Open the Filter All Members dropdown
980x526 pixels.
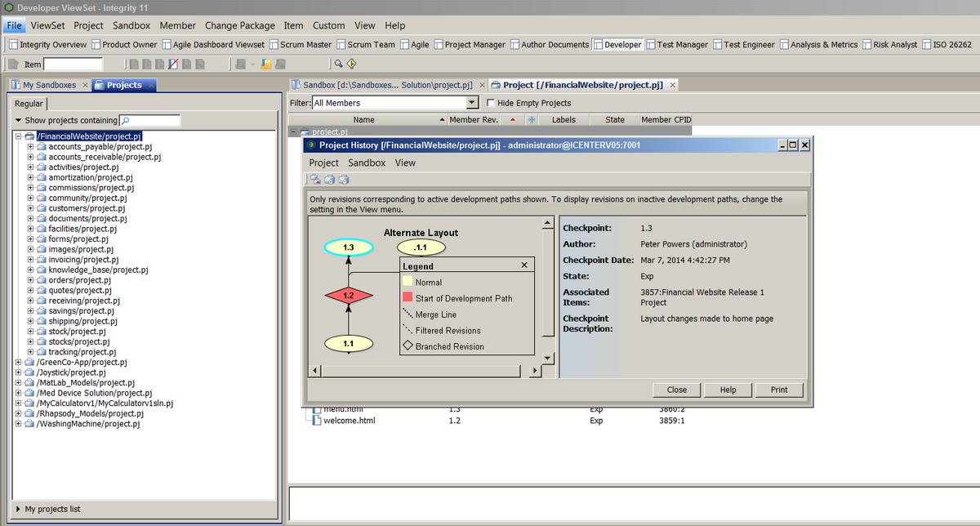click(x=471, y=103)
